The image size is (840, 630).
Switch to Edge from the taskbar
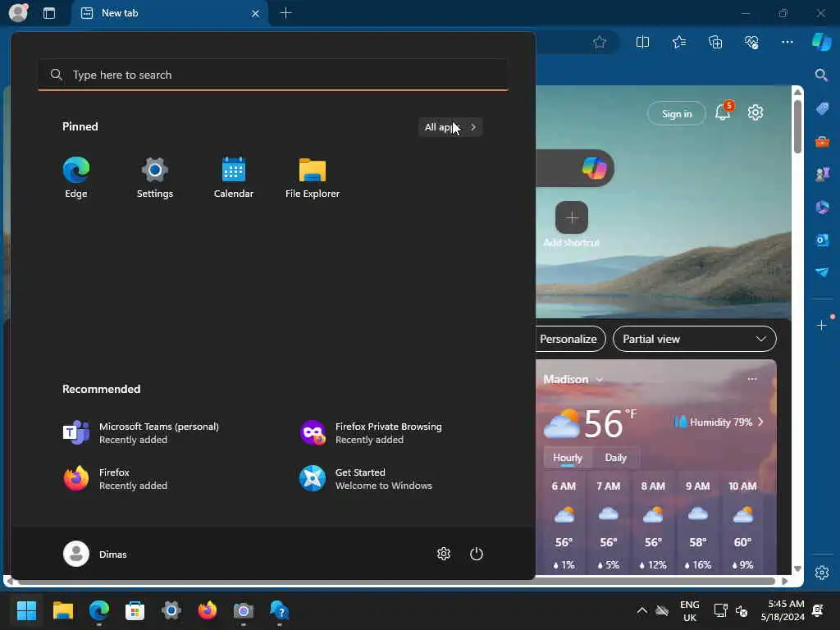click(99, 610)
